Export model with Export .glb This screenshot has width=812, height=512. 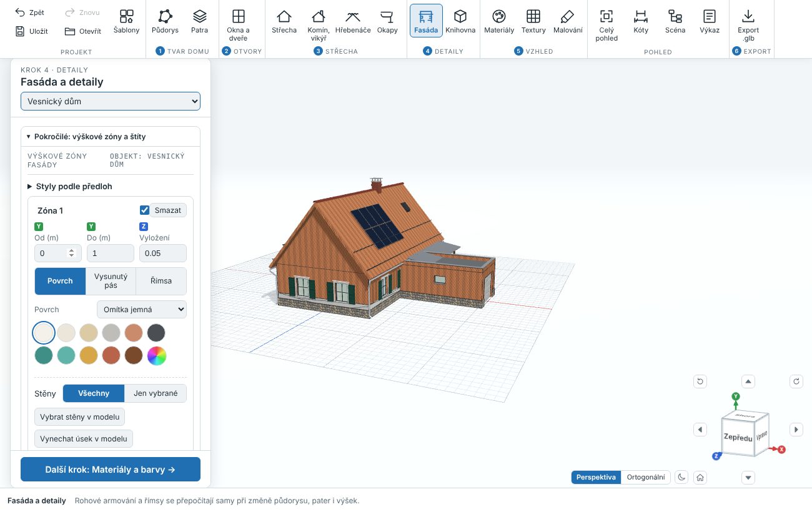(x=748, y=25)
